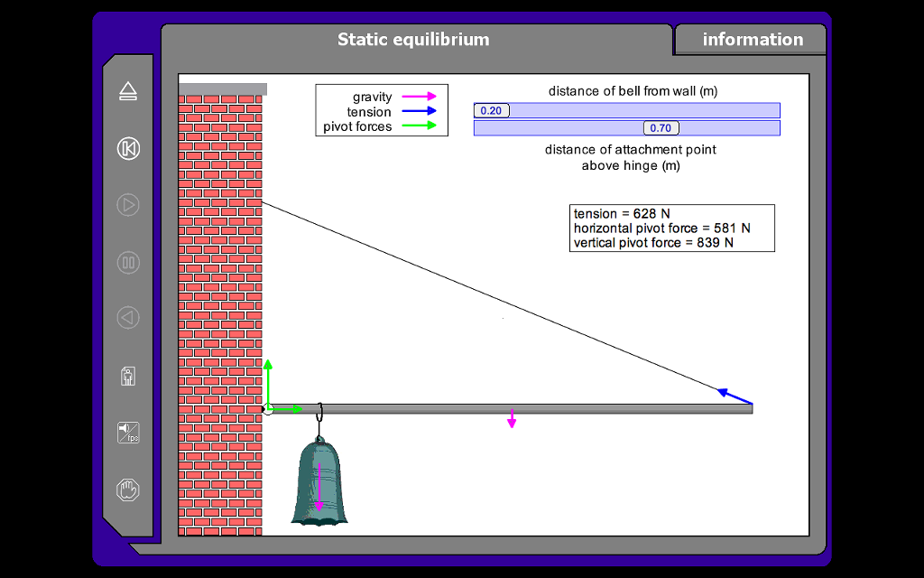Click the pause icon in the sidebar
Image resolution: width=924 pixels, height=578 pixels.
click(x=127, y=262)
